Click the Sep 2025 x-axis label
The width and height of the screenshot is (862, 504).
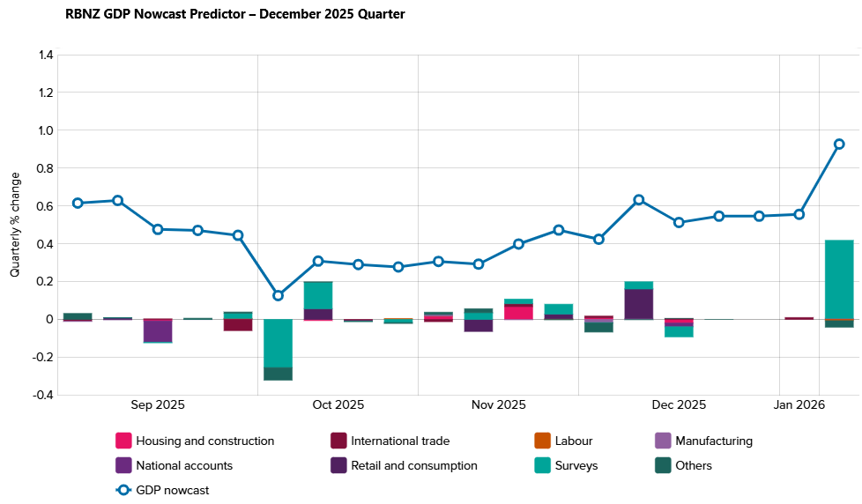point(158,405)
